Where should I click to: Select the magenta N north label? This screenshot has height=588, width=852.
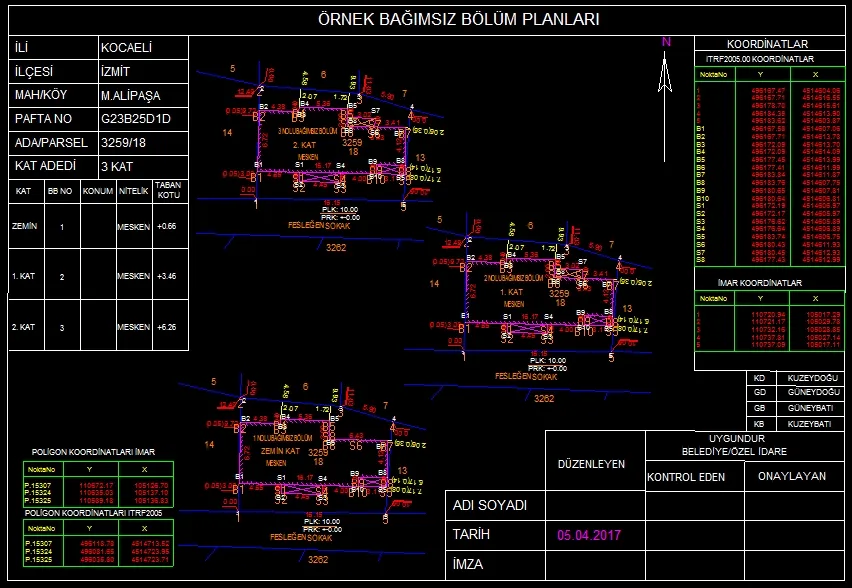point(665,42)
